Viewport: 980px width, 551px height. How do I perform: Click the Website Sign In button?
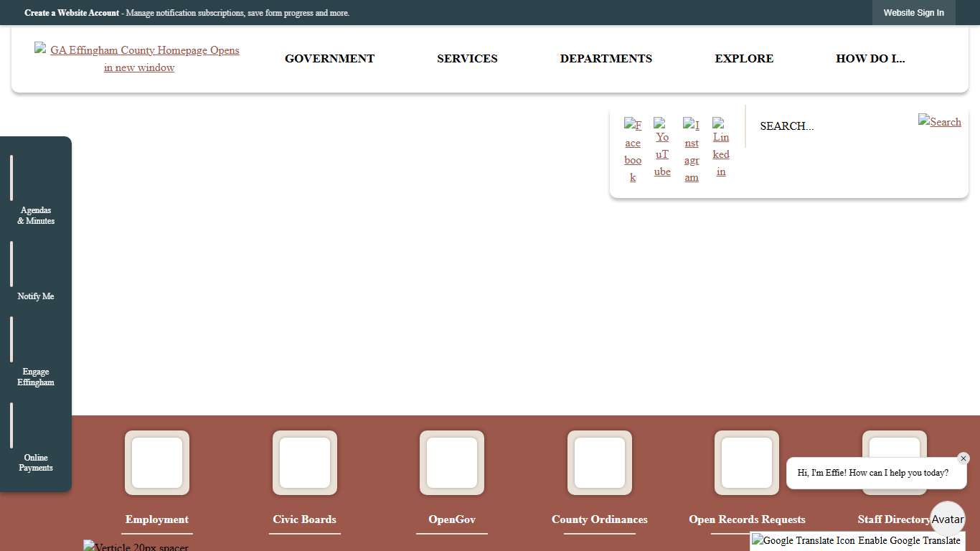point(913,12)
